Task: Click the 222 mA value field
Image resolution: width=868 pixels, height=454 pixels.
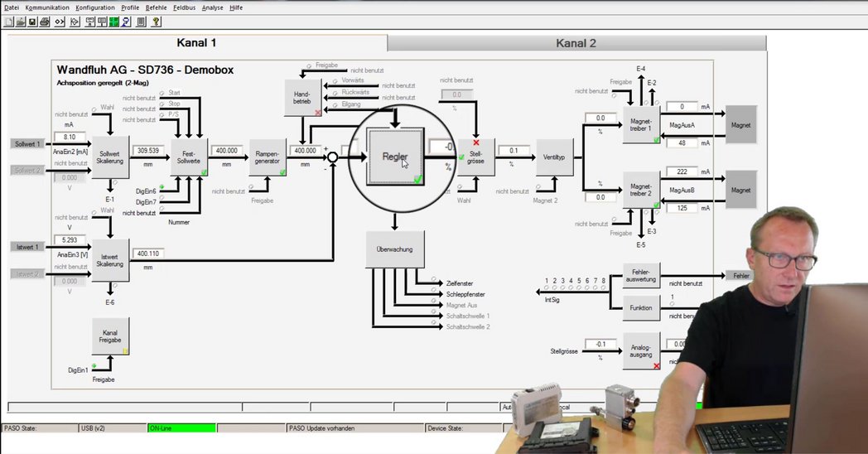Action: 682,171
